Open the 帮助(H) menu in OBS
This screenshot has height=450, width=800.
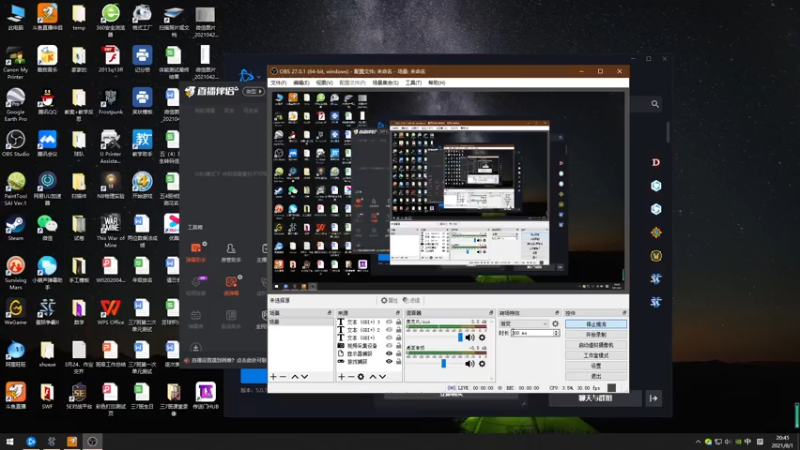(437, 83)
